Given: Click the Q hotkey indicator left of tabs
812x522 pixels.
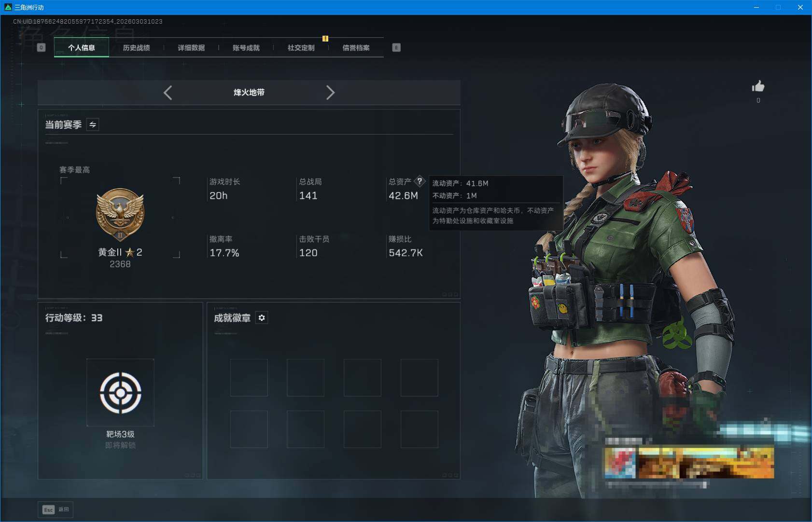Looking at the screenshot, I should click(x=41, y=47).
